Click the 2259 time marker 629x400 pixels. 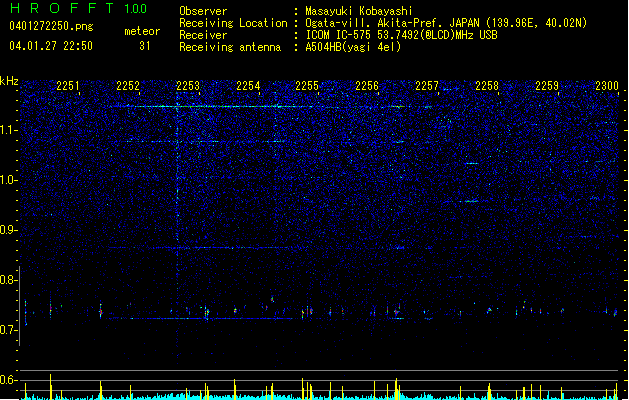[547, 86]
